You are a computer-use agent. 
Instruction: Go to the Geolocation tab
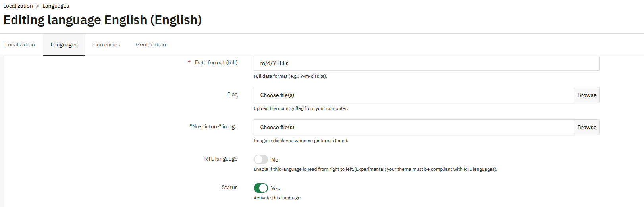coord(151,44)
